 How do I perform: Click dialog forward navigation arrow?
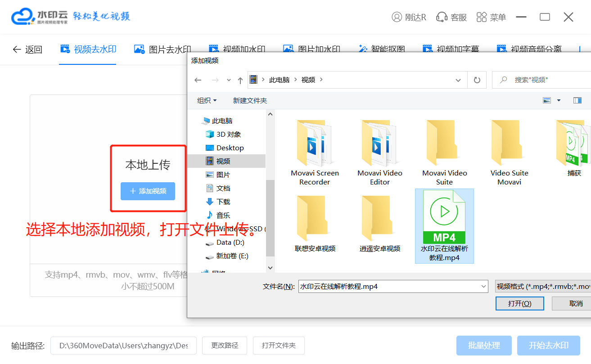pos(215,80)
